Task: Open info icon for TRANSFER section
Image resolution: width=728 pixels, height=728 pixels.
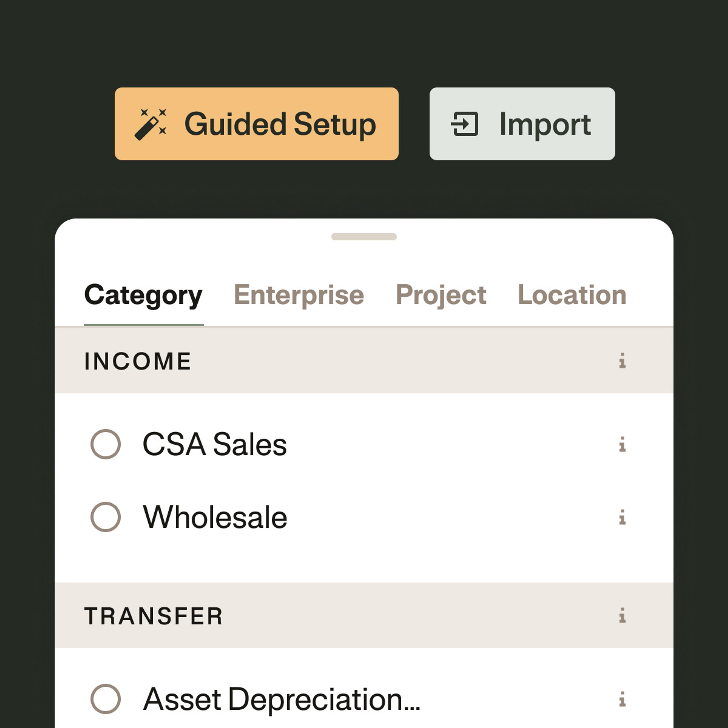Action: 622,616
